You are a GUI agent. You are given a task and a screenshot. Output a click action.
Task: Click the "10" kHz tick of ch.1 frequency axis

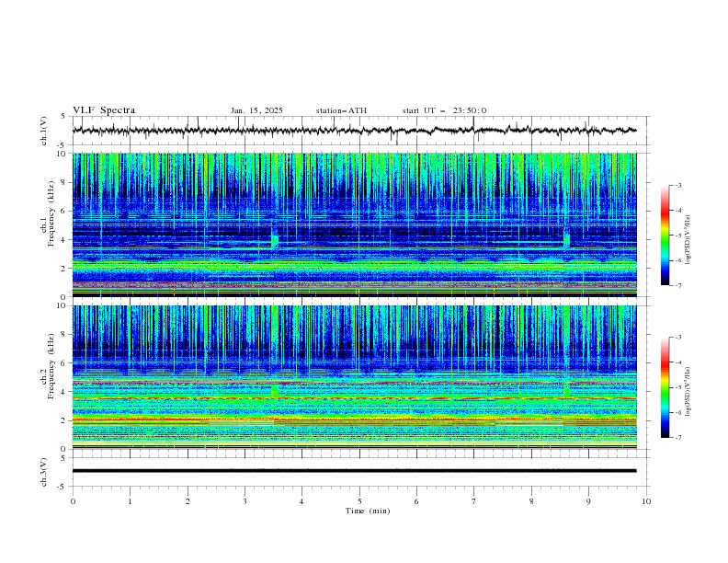point(63,154)
